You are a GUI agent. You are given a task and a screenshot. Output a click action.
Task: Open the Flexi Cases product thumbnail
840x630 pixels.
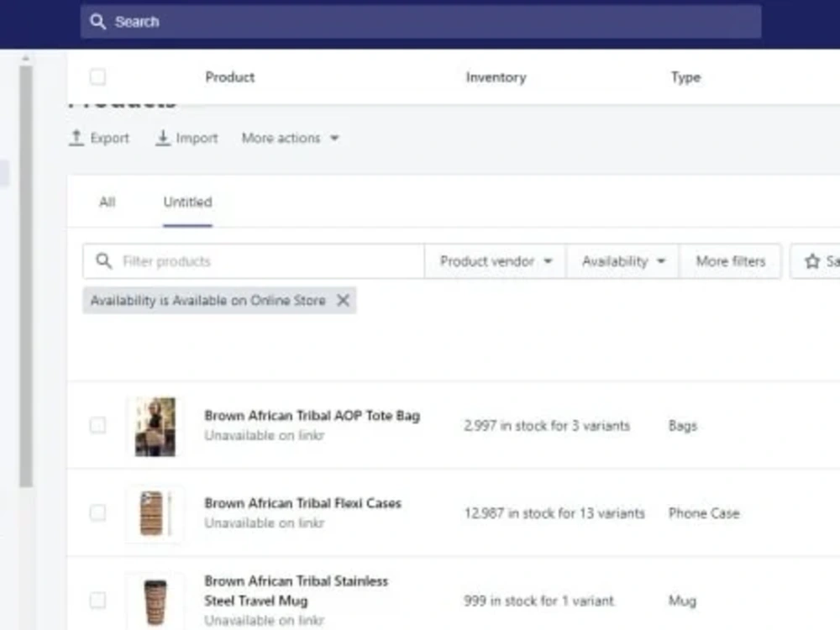tap(155, 514)
